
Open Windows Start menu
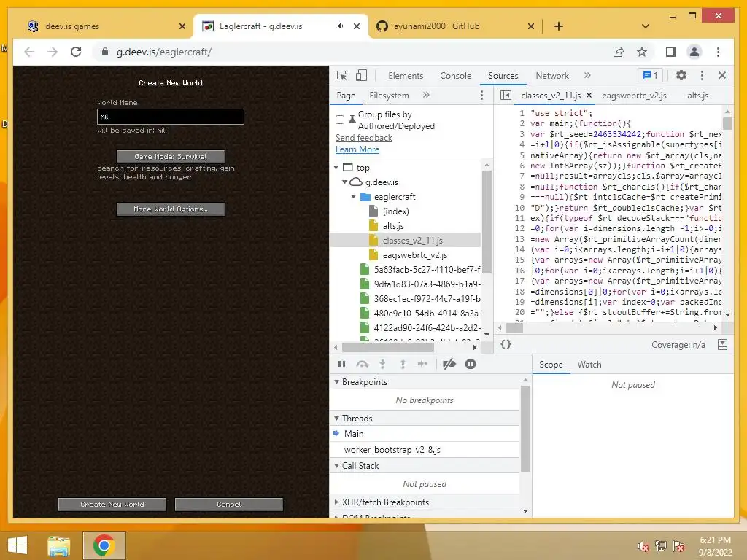(18, 545)
